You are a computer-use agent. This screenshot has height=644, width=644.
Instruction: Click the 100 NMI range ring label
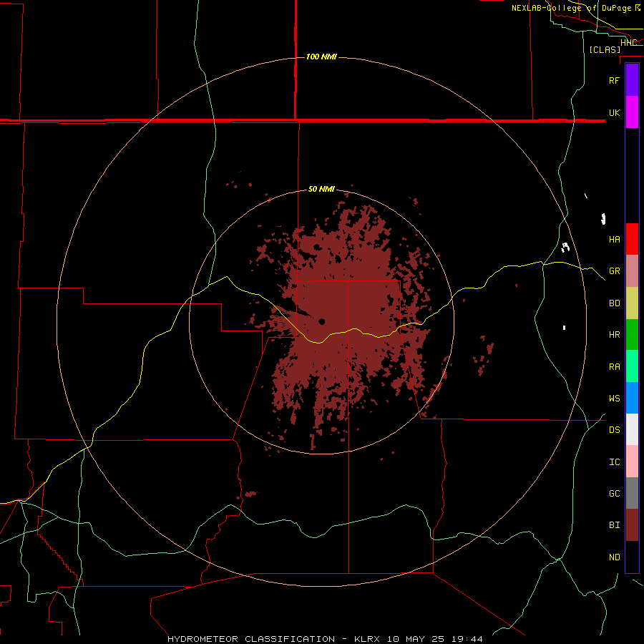pyautogui.click(x=321, y=57)
